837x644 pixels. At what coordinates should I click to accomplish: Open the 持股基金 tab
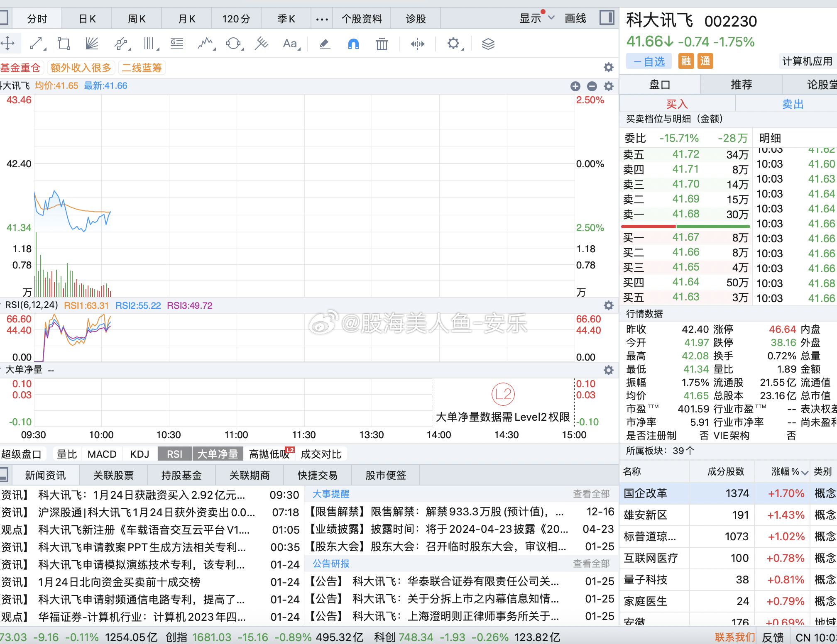(181, 475)
